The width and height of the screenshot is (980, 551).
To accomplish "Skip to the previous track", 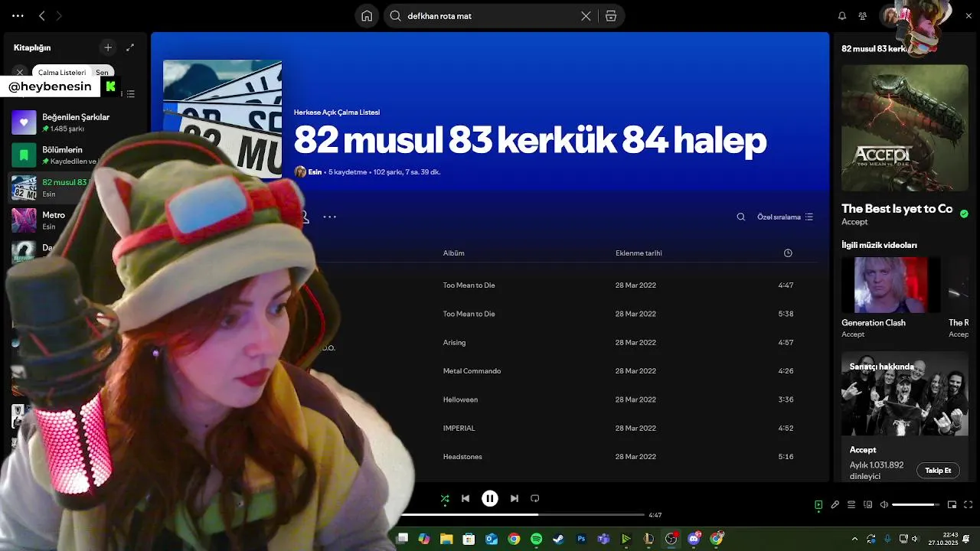I will (x=465, y=498).
